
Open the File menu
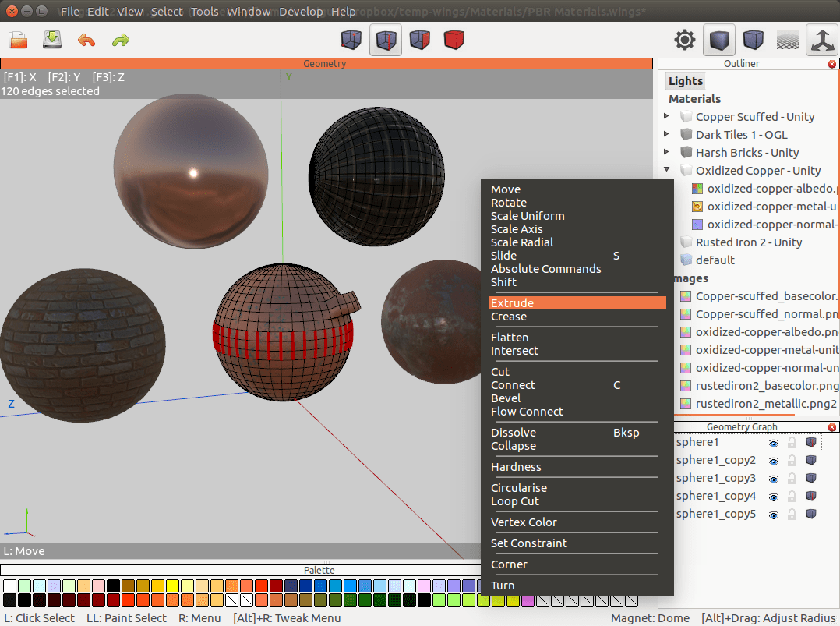pyautogui.click(x=69, y=11)
